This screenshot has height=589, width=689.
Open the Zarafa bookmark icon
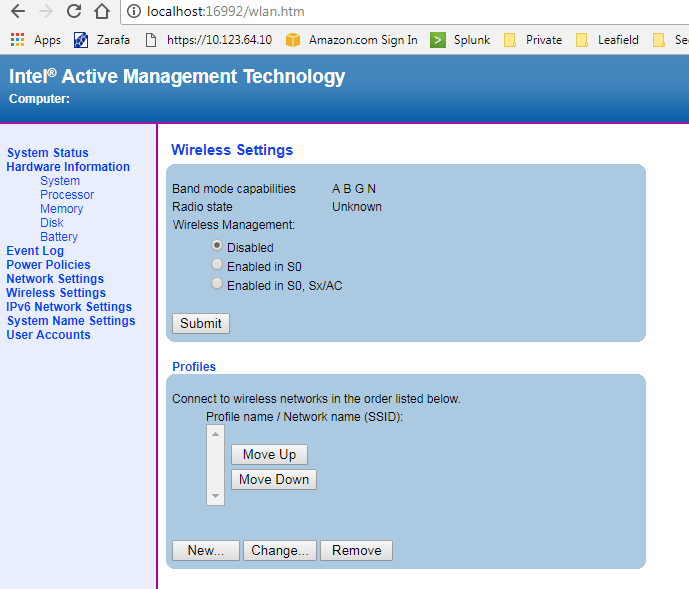pos(81,40)
